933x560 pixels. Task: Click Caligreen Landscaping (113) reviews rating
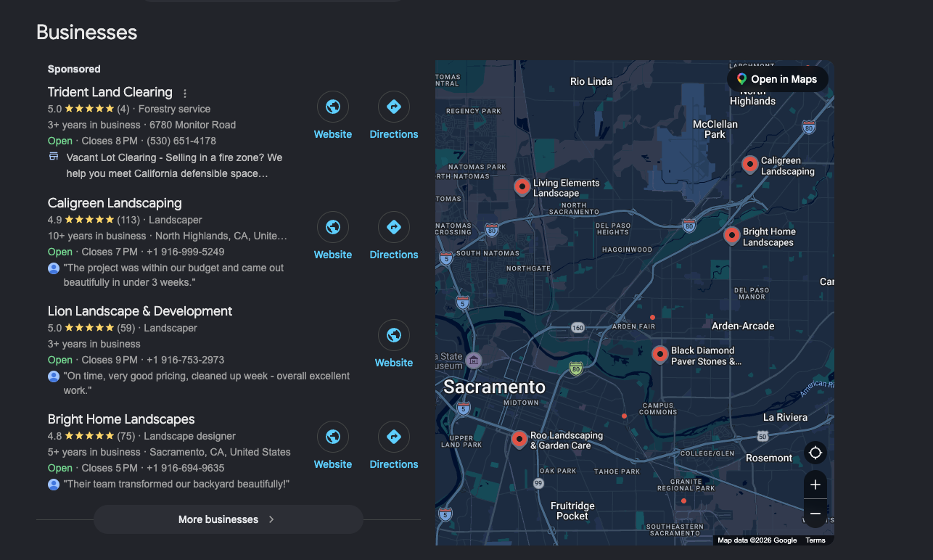click(x=94, y=220)
